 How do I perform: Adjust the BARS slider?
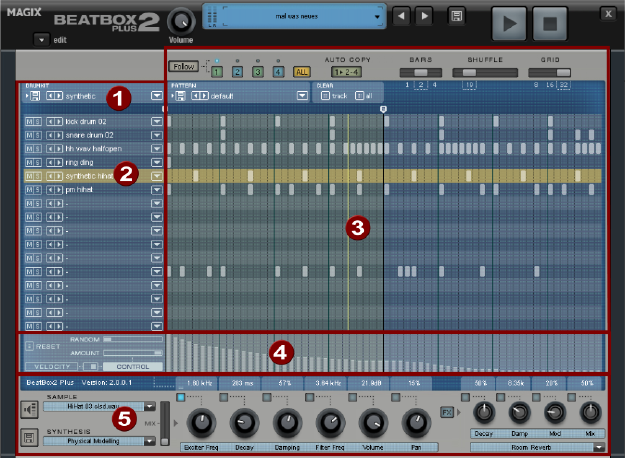click(x=421, y=73)
